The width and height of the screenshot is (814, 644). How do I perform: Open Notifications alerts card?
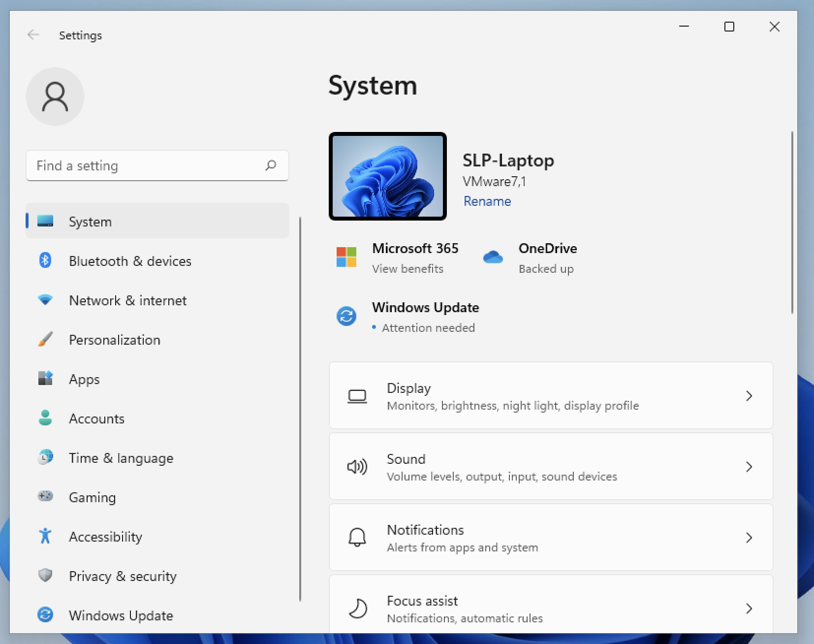point(551,538)
